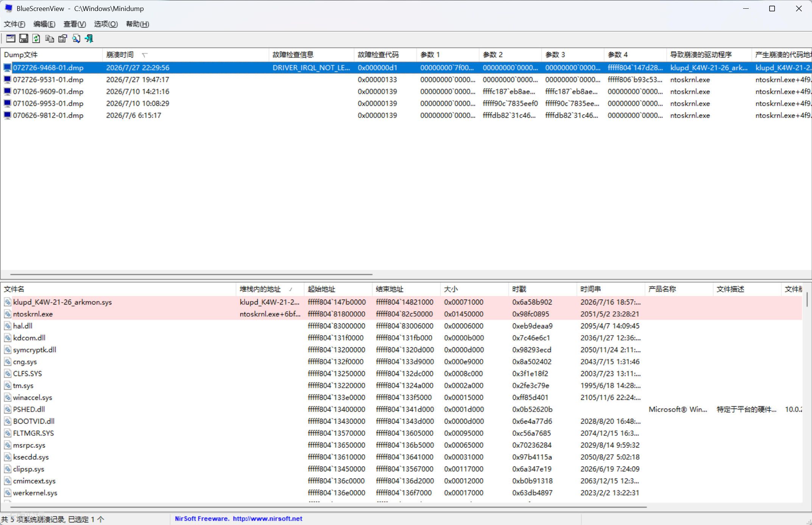The height and width of the screenshot is (525, 812).
Task: Select the 071026-9953-01.dmp row
Action: (x=406, y=104)
